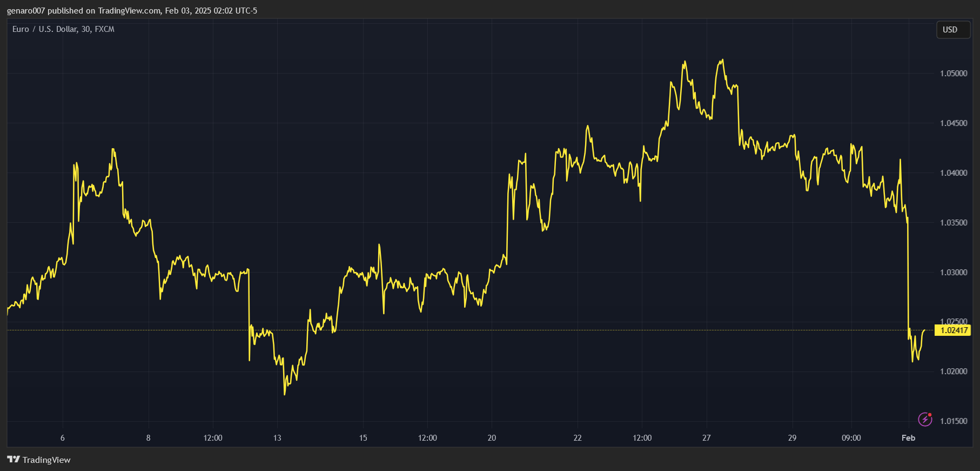Click the 09:00 label on time axis
This screenshot has width=980, height=471.
851,438
